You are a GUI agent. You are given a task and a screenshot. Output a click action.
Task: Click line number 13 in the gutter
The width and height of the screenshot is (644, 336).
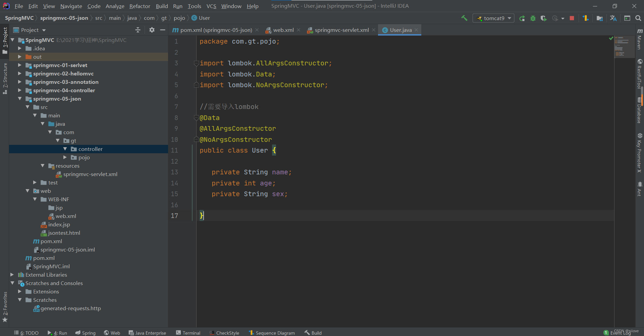click(x=174, y=172)
